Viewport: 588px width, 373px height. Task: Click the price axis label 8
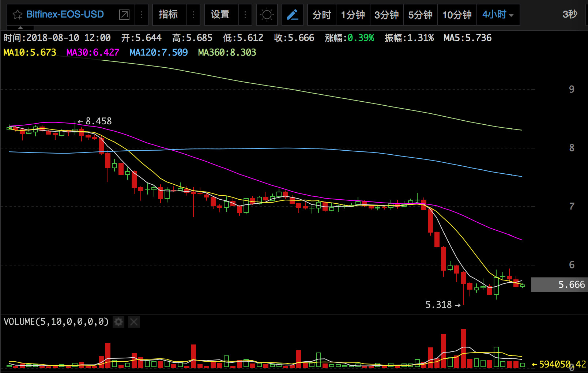coord(572,148)
